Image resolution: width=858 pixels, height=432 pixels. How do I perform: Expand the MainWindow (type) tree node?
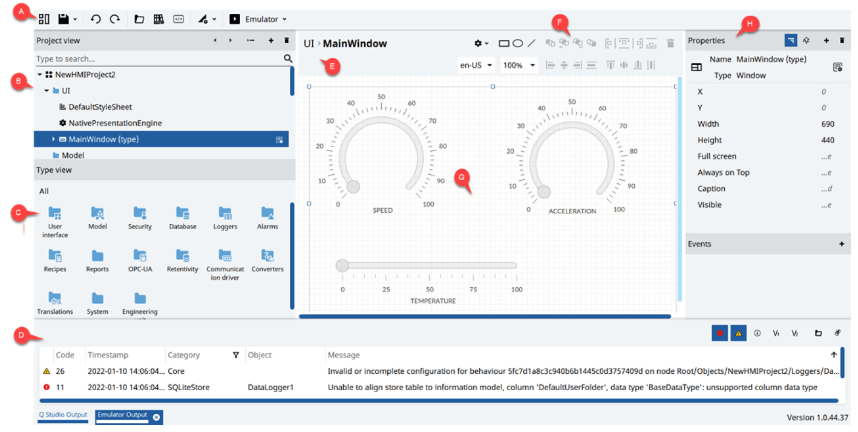53,140
